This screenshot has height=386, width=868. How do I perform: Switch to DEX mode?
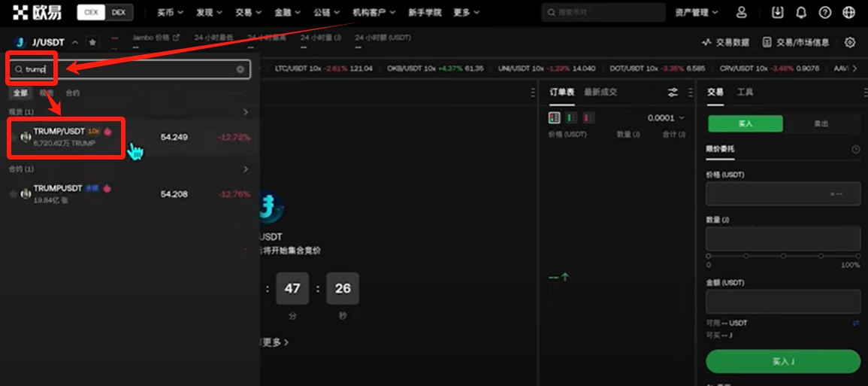pyautogui.click(x=119, y=12)
